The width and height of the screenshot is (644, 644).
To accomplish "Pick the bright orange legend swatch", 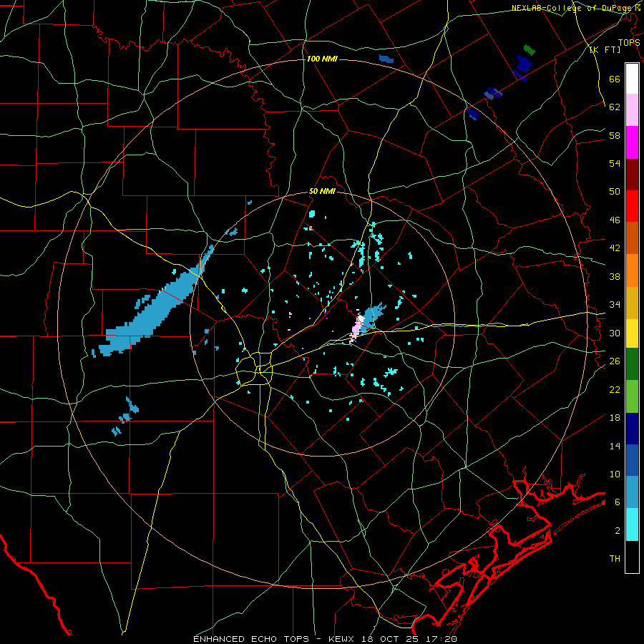I will point(632,270).
